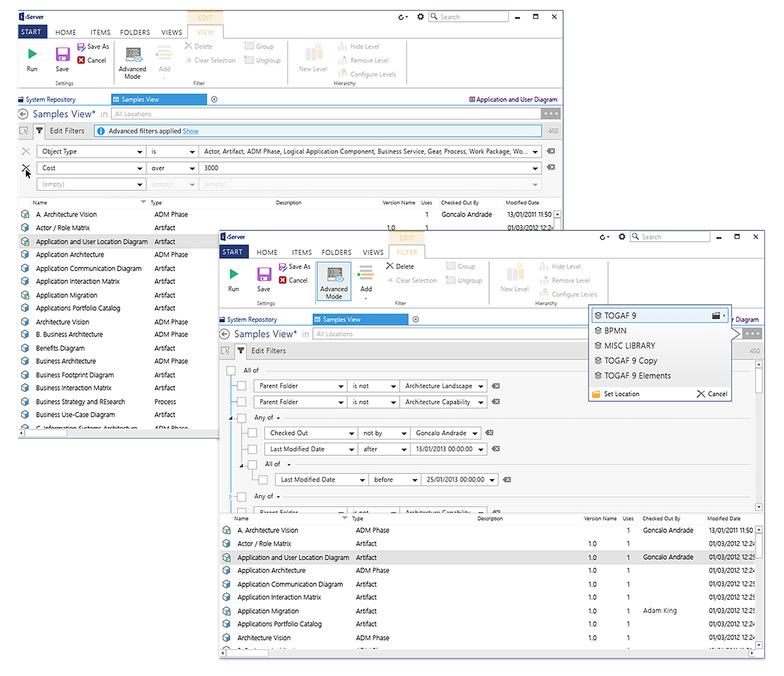Image resolution: width=784 pixels, height=676 pixels.
Task: Open location ellipsis button in back window
Action: pos(551,114)
